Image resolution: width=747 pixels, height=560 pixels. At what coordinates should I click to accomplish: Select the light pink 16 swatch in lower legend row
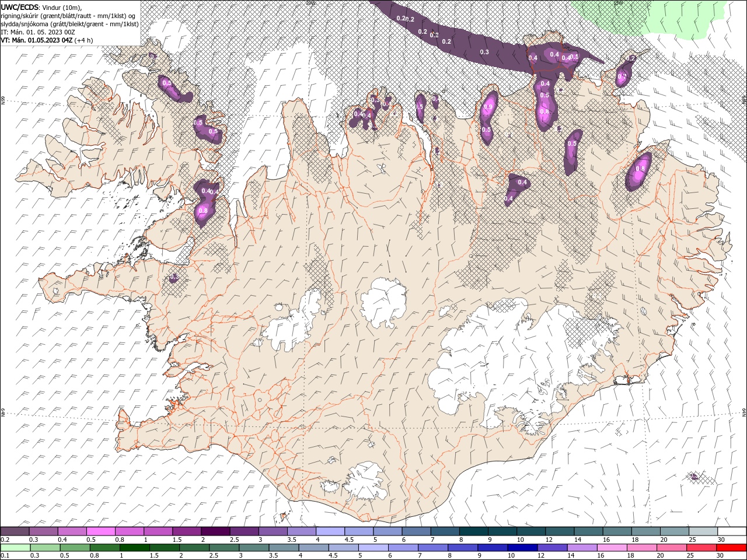pyautogui.click(x=612, y=548)
